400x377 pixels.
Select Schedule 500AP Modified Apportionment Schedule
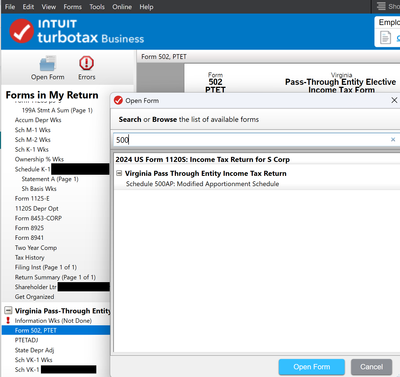[x=202, y=184]
